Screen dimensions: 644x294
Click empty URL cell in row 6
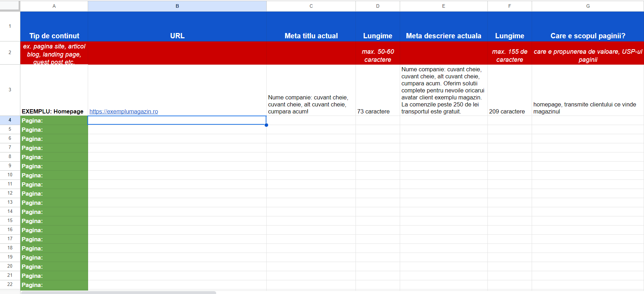(177, 139)
